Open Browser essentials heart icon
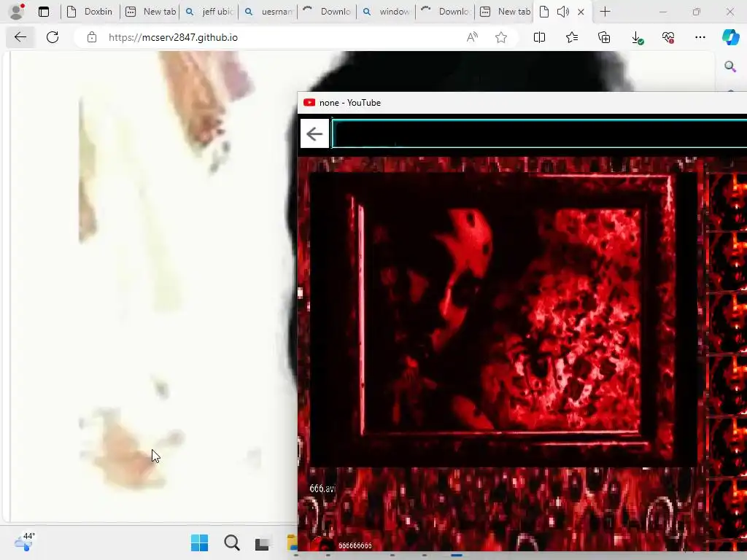The height and width of the screenshot is (560, 747). click(668, 37)
